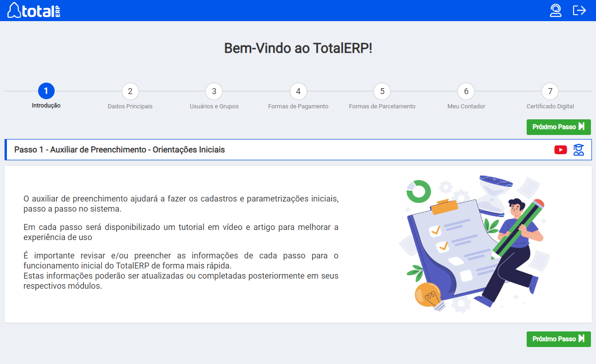Click the Introdução step label
The width and height of the screenshot is (596, 364).
(x=46, y=106)
